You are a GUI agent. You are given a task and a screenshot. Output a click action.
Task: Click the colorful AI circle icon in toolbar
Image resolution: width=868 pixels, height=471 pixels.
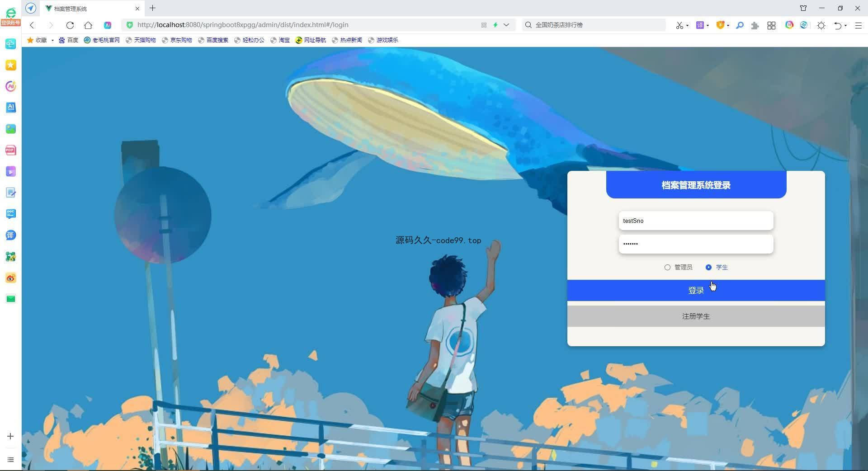coord(789,25)
